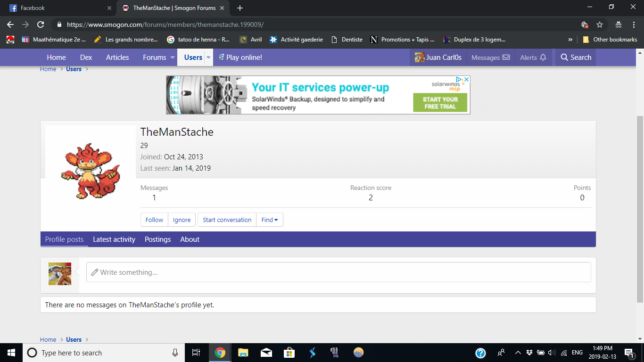Viewport: 644px width, 362px height.
Task: Click the incognito icon beside the Chrome menu
Action: 619,25
